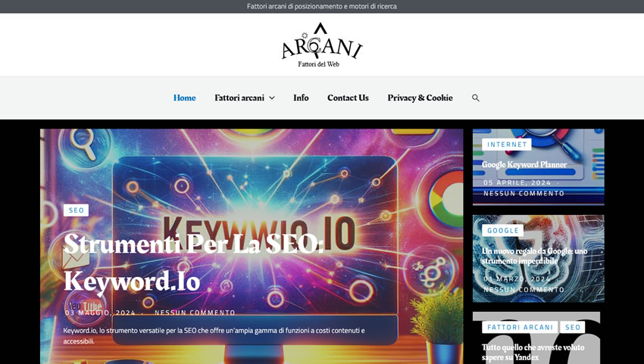Open Privacy & Cookie page
Image resolution: width=644 pixels, height=364 pixels.
420,98
